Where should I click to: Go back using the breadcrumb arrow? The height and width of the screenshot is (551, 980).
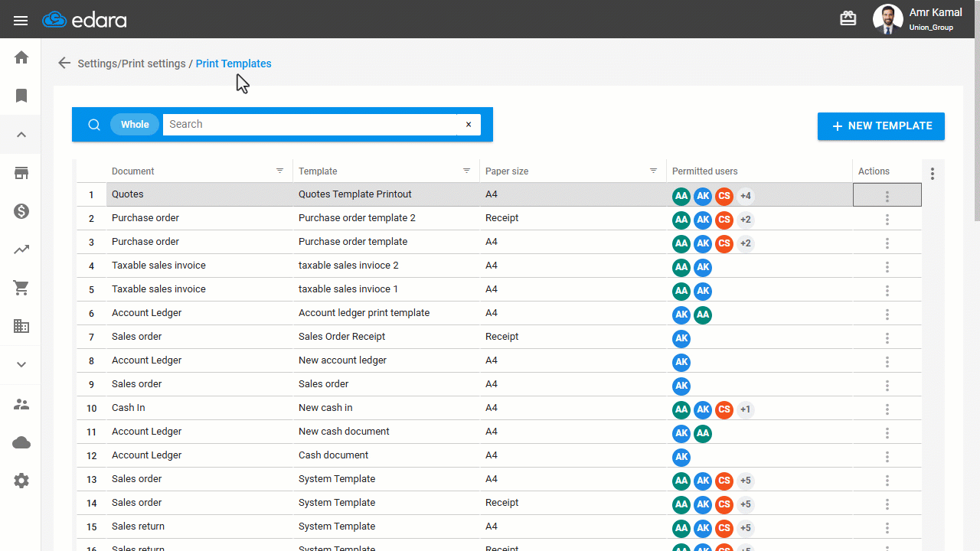(64, 64)
